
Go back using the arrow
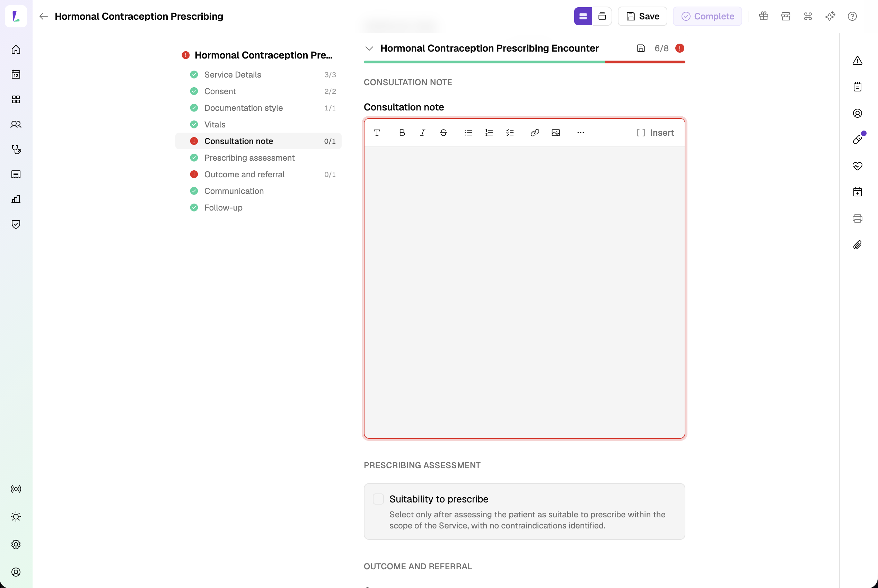click(x=44, y=16)
